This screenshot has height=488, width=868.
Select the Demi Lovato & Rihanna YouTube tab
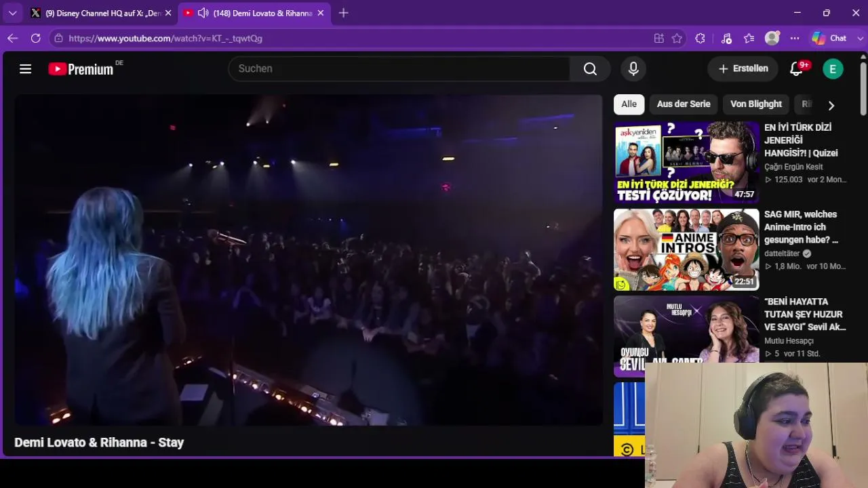pyautogui.click(x=254, y=13)
